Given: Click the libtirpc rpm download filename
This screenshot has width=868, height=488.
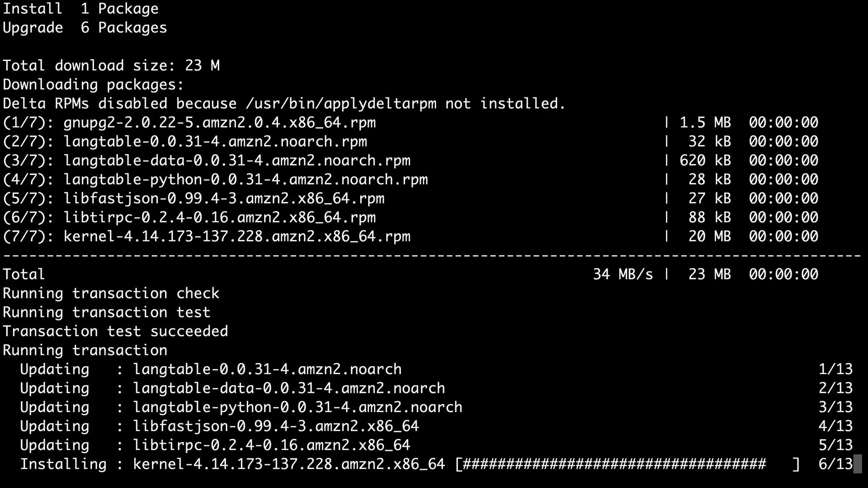Looking at the screenshot, I should [220, 217].
